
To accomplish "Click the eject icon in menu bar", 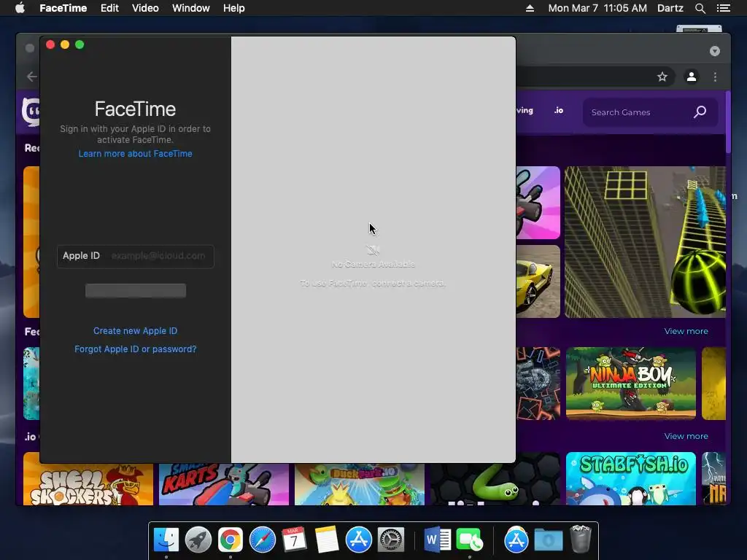I will click(530, 8).
